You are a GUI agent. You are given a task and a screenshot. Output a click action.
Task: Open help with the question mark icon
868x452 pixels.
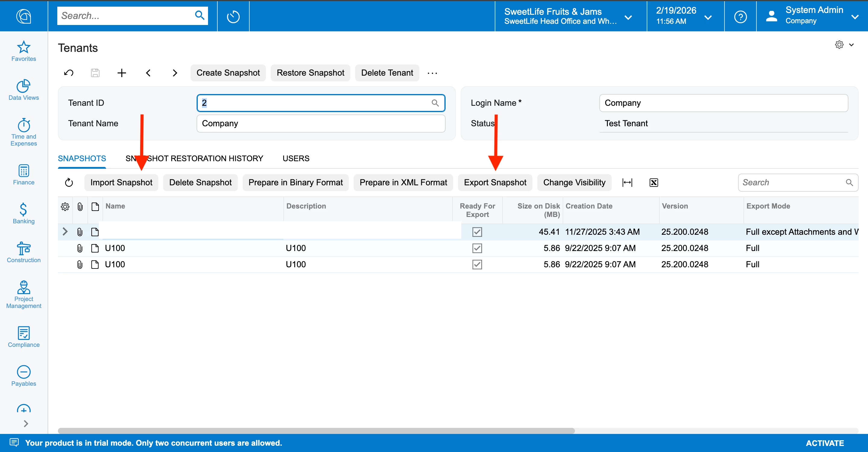coord(740,17)
